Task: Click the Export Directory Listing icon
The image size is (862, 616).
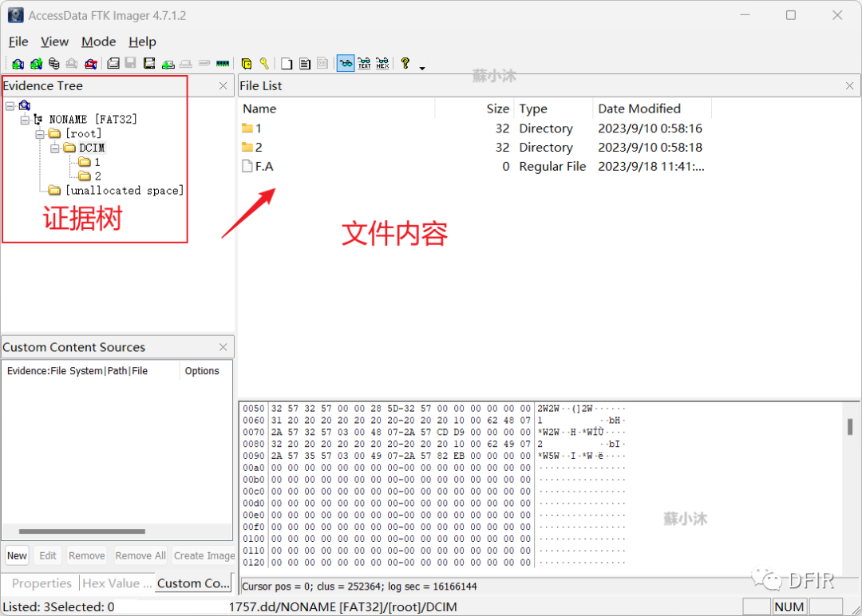Action: 322,64
